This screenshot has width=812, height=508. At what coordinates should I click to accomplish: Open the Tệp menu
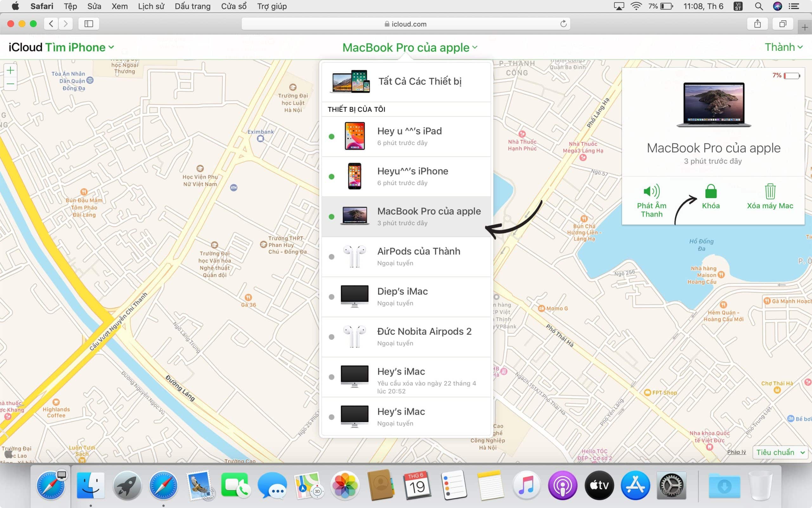pos(70,6)
